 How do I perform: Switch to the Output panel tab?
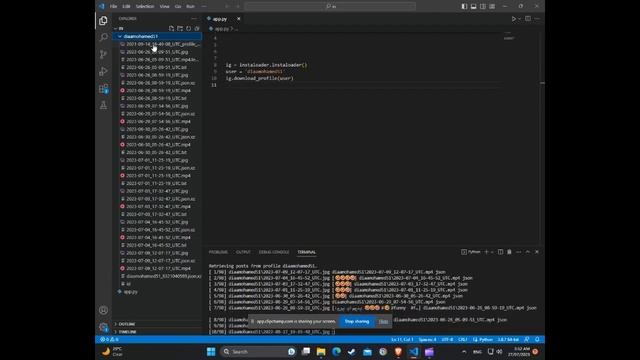click(243, 252)
